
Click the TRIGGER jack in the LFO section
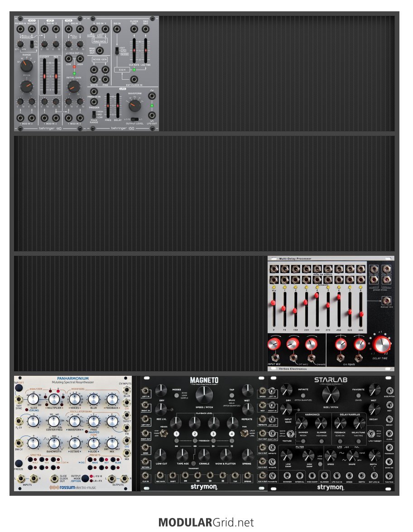pyautogui.click(x=94, y=102)
